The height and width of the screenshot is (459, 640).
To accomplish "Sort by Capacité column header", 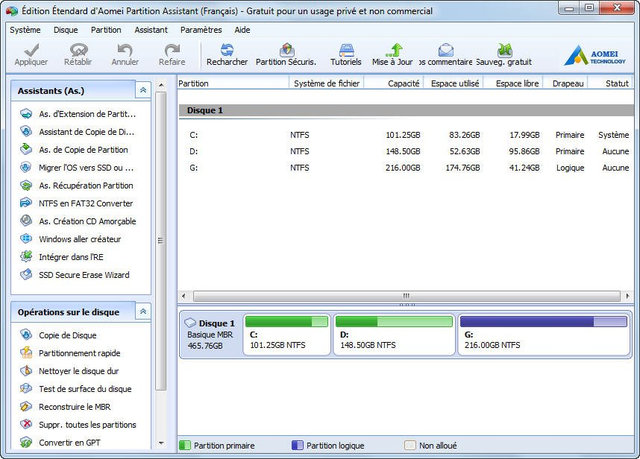I will (x=393, y=83).
